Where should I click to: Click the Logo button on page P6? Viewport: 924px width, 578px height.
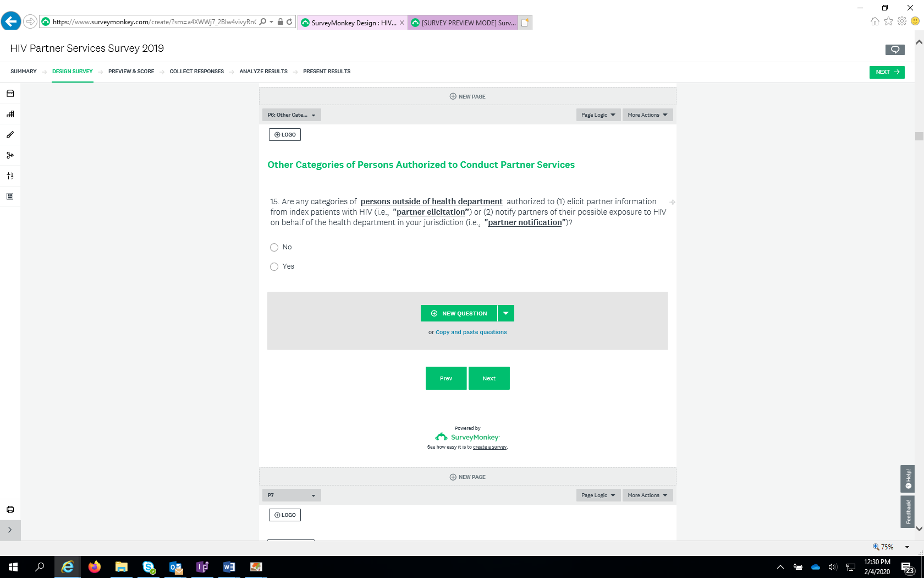coord(285,134)
